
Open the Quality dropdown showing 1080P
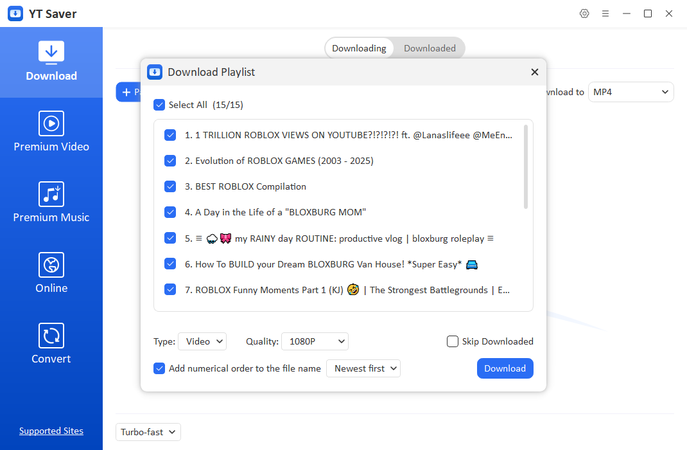click(314, 342)
